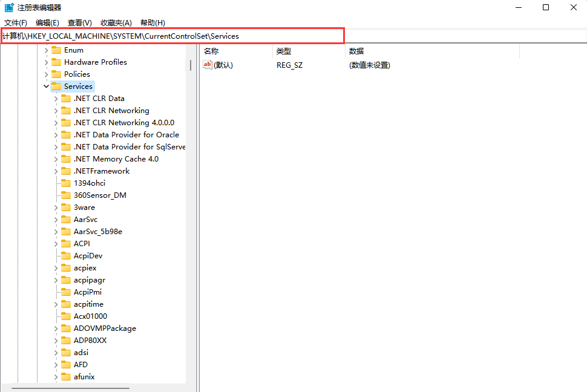Click the Policies folder icon
Screen dimensions: 587x392
[56, 74]
